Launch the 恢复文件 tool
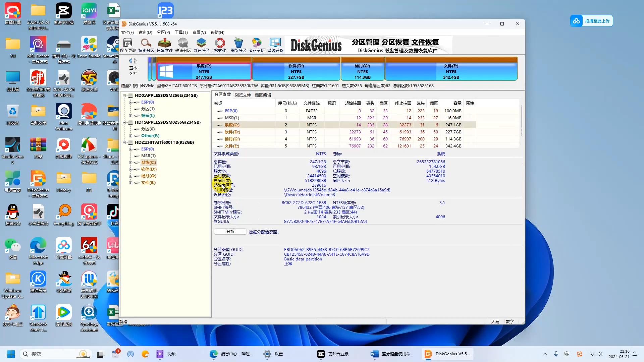 click(x=164, y=45)
